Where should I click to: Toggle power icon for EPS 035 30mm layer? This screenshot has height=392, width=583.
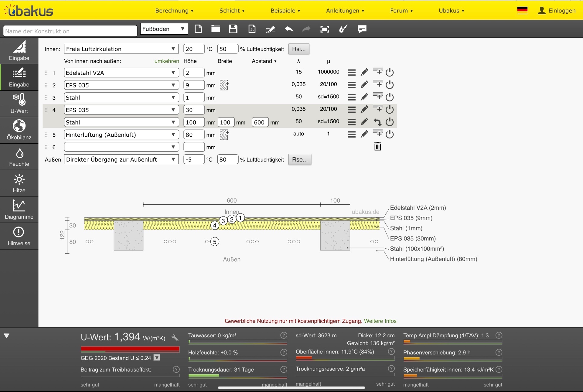[390, 109]
